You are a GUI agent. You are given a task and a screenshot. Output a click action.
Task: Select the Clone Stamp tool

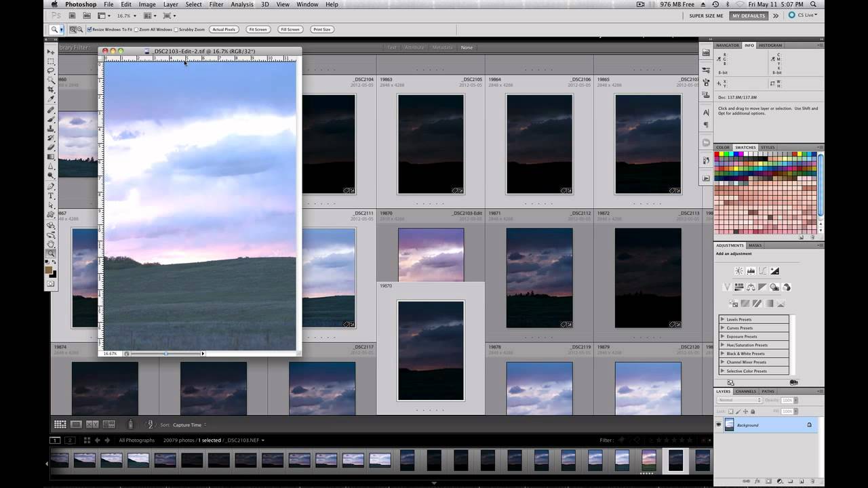(51, 129)
